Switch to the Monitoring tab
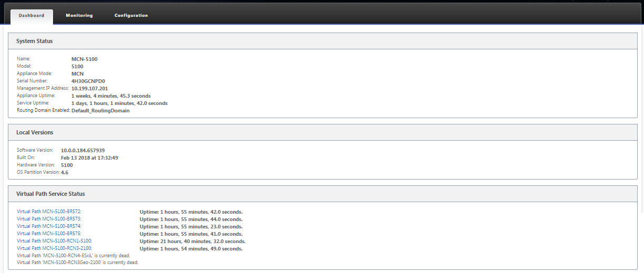 79,16
